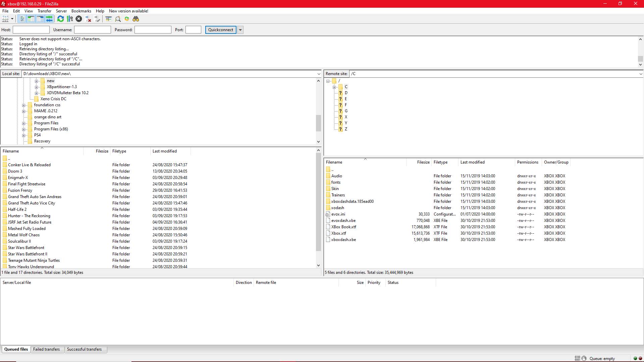Expand the PS4 folder node
The height and width of the screenshot is (362, 644).
(24, 135)
